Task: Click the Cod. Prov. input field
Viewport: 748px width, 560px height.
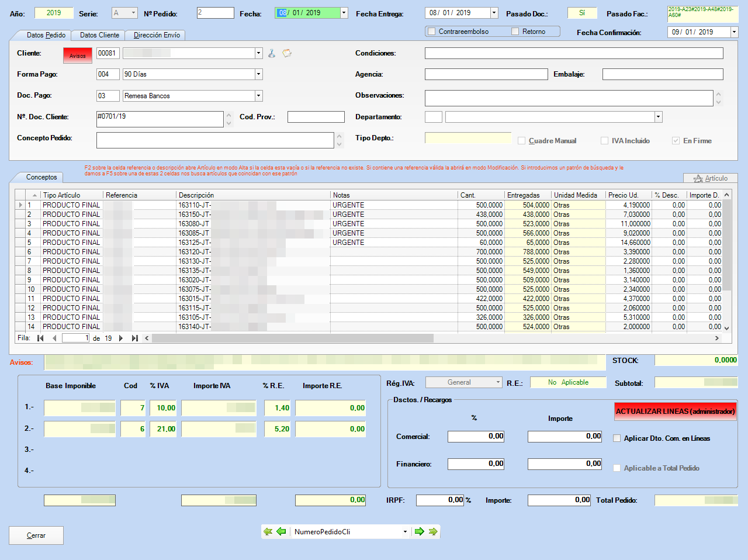Action: pos(316,117)
